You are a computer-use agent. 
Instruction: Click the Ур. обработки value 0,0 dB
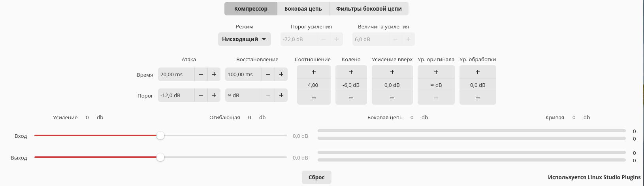478,85
